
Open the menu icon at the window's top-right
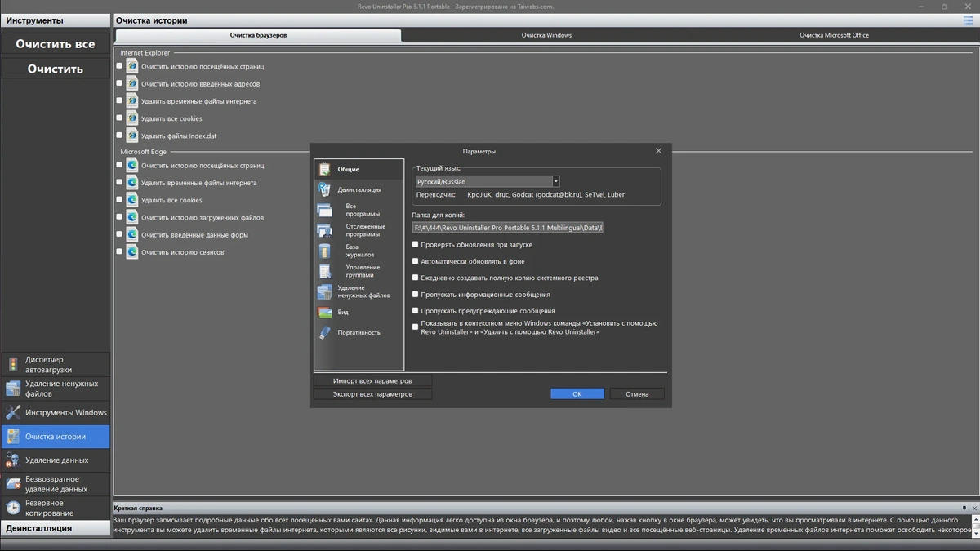[x=968, y=20]
